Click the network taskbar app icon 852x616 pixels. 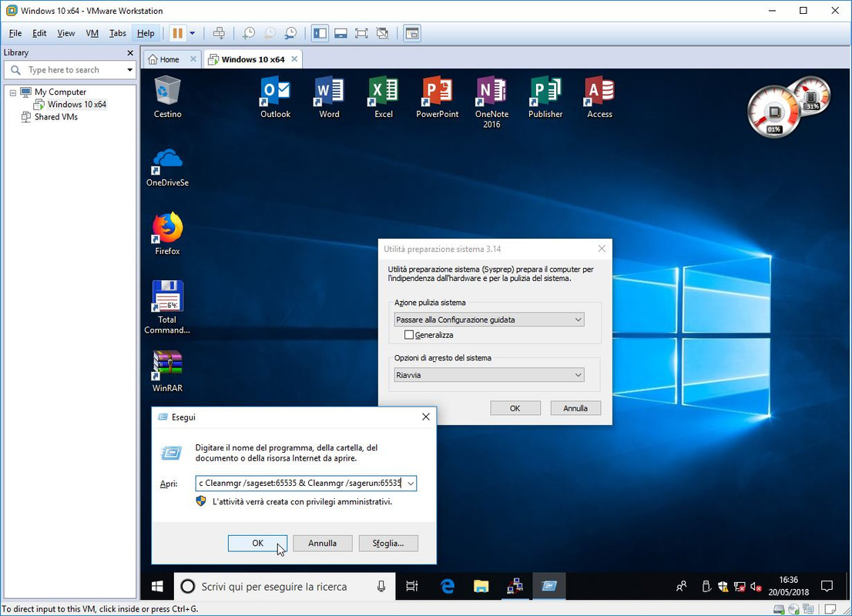click(x=515, y=586)
